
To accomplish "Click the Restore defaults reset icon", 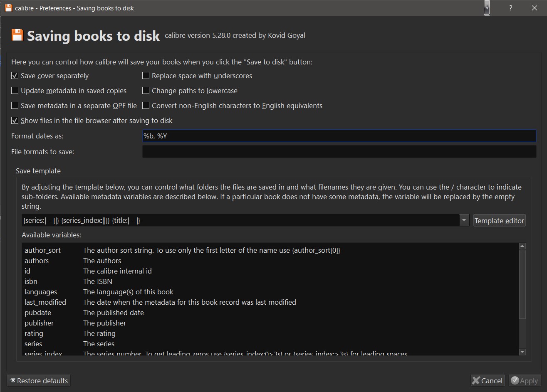I will 12,380.
